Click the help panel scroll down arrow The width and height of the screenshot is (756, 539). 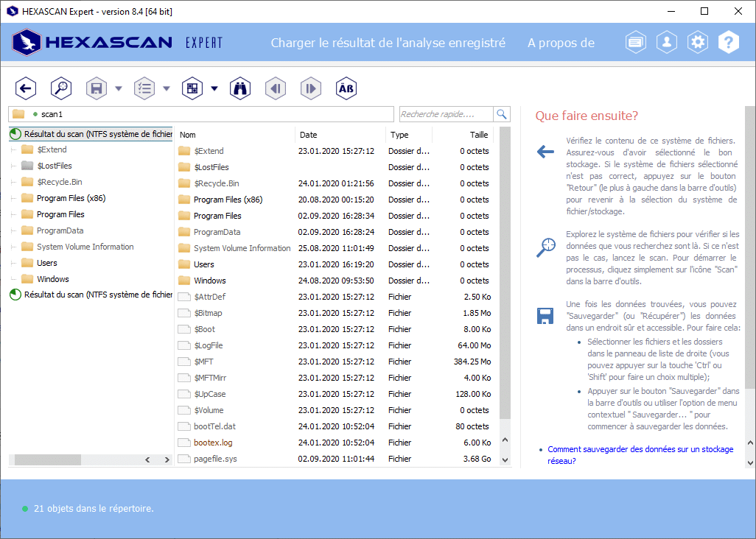750,462
